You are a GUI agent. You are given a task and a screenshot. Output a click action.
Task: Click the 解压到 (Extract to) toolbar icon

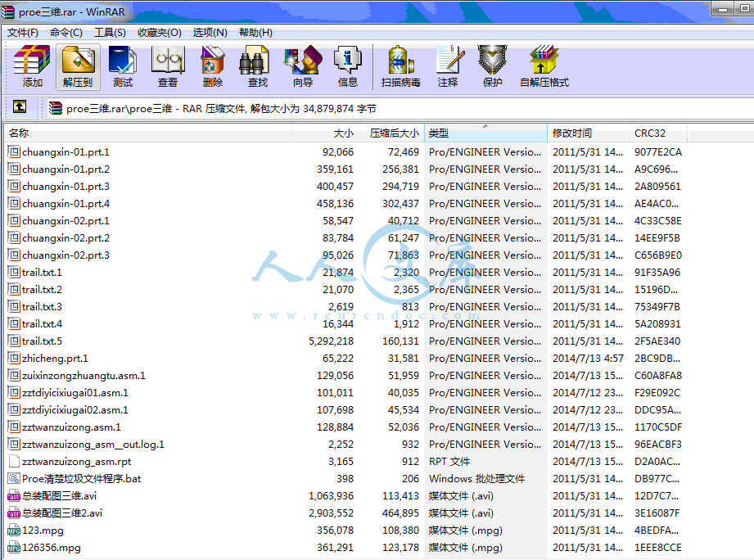tap(78, 67)
